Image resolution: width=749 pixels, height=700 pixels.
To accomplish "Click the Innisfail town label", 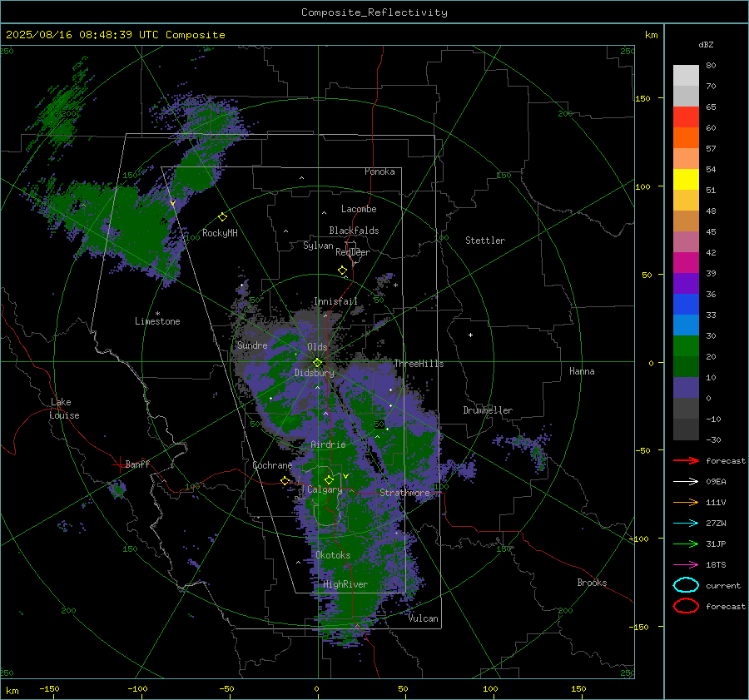I will click(335, 301).
